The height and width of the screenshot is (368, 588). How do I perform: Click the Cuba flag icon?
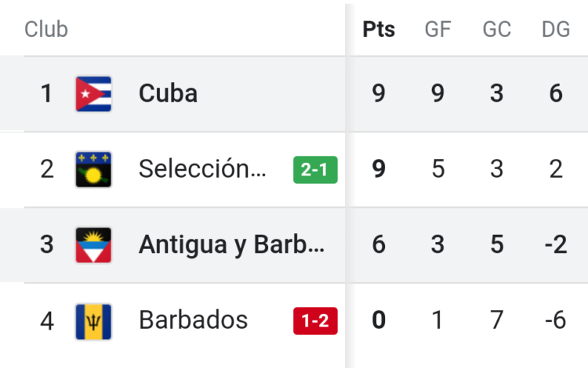coord(93,94)
